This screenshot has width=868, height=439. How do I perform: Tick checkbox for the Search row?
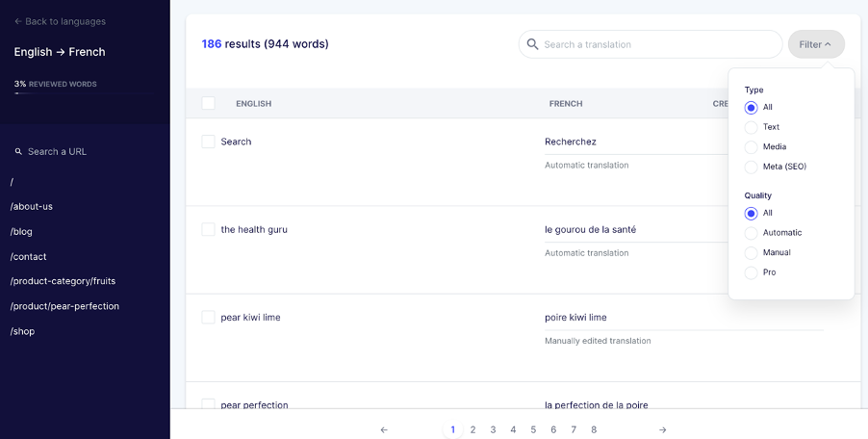coord(208,142)
